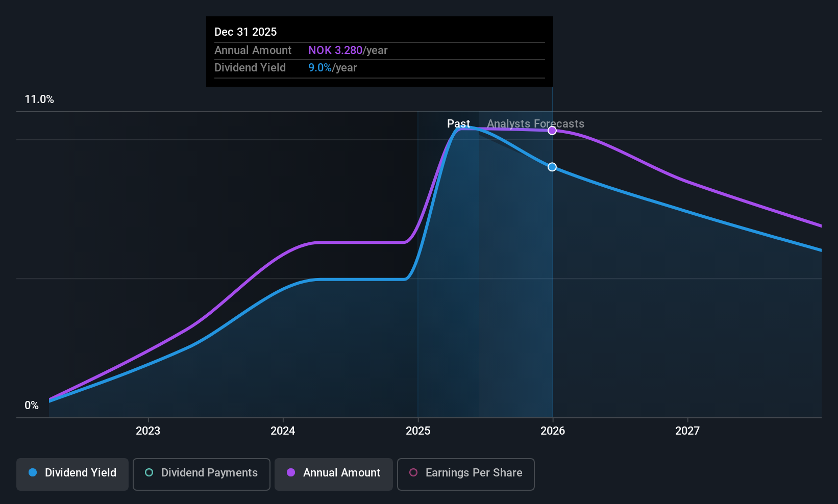Screen dimensions: 838x504
Task: Click the 9.0%/year tooltip value
Action: click(x=333, y=68)
